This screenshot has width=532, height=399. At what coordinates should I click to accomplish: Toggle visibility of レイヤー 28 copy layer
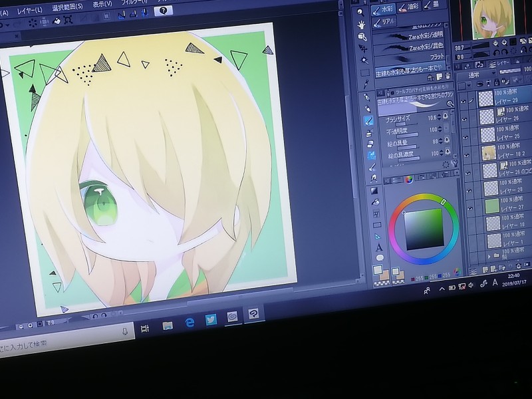[x=468, y=173]
